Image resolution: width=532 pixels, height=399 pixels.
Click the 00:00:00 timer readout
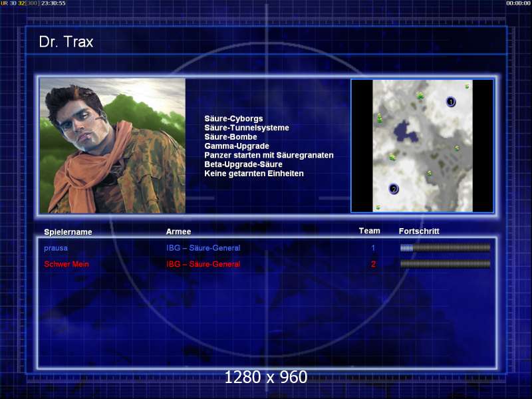click(x=518, y=3)
